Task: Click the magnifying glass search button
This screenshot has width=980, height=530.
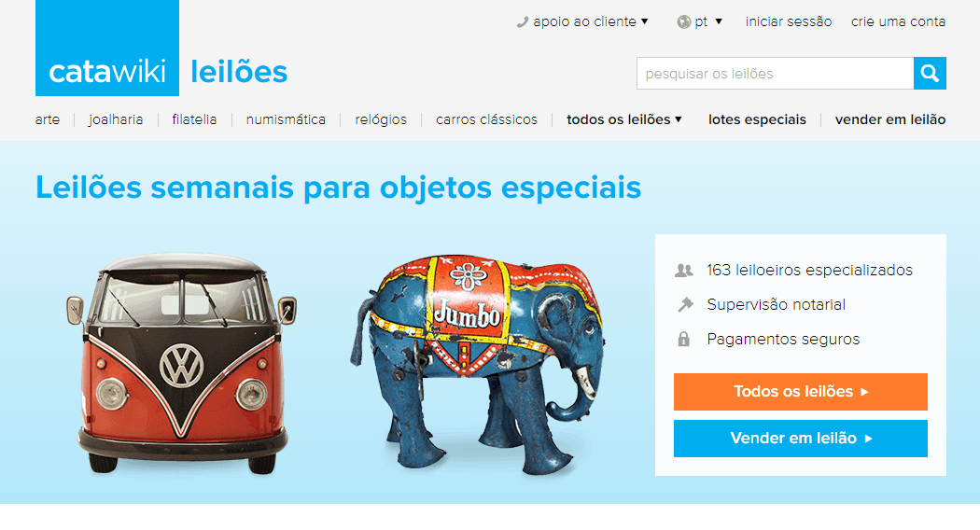Action: click(x=930, y=73)
